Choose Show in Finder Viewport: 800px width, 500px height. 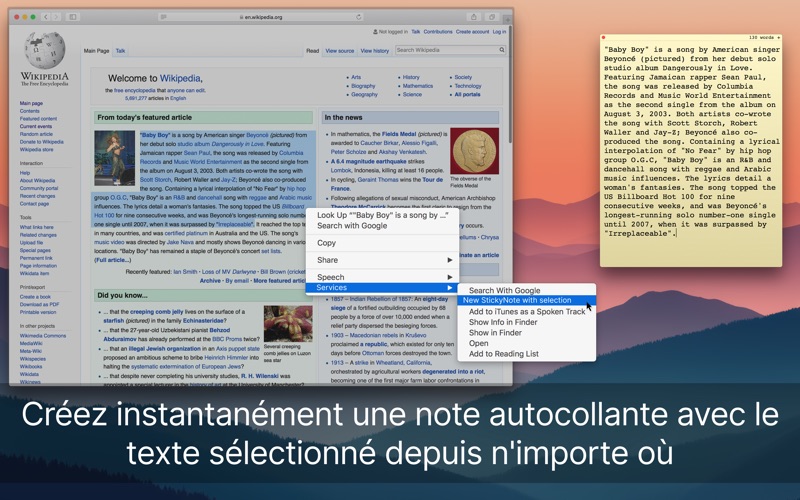pyautogui.click(x=527, y=333)
